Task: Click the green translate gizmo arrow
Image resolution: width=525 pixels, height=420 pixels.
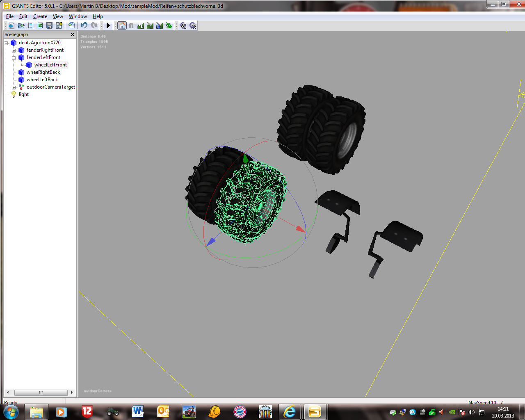Action: [245, 158]
